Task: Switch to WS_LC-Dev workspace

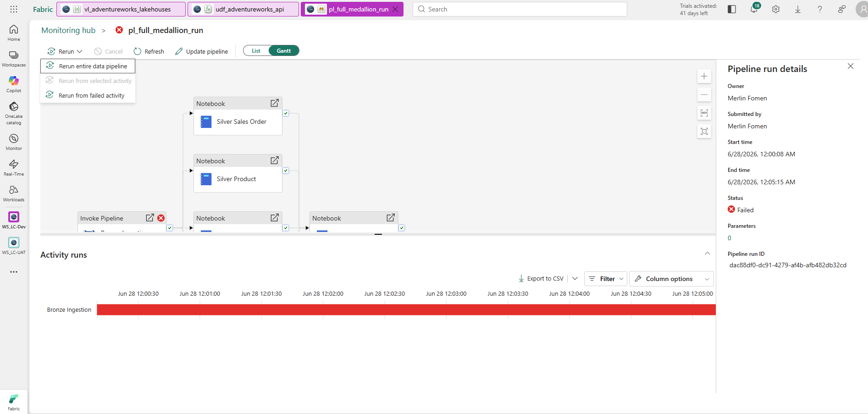Action: pyautogui.click(x=14, y=220)
